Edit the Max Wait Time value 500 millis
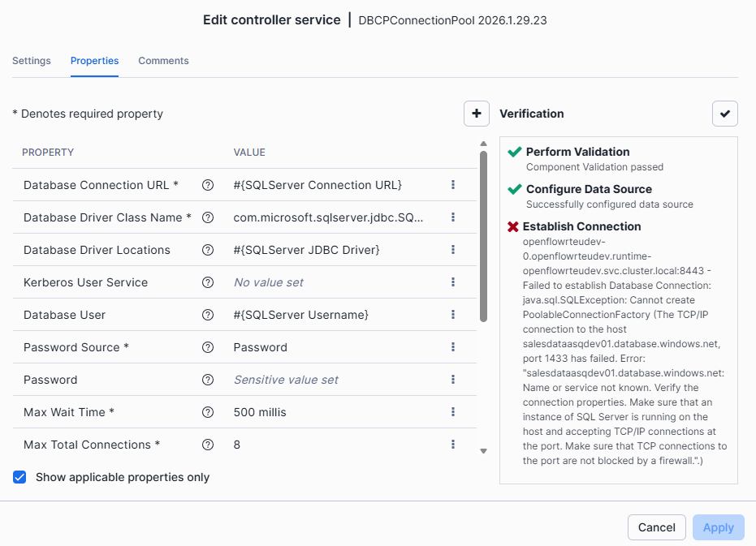 click(260, 412)
